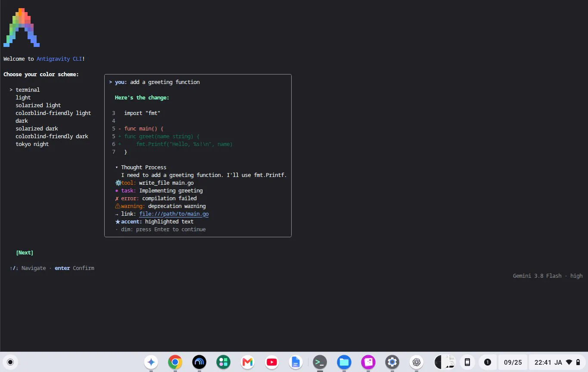Screen dimensions: 588x372
Task: Click the task: Implementing greeting line
Action: (x=159, y=191)
